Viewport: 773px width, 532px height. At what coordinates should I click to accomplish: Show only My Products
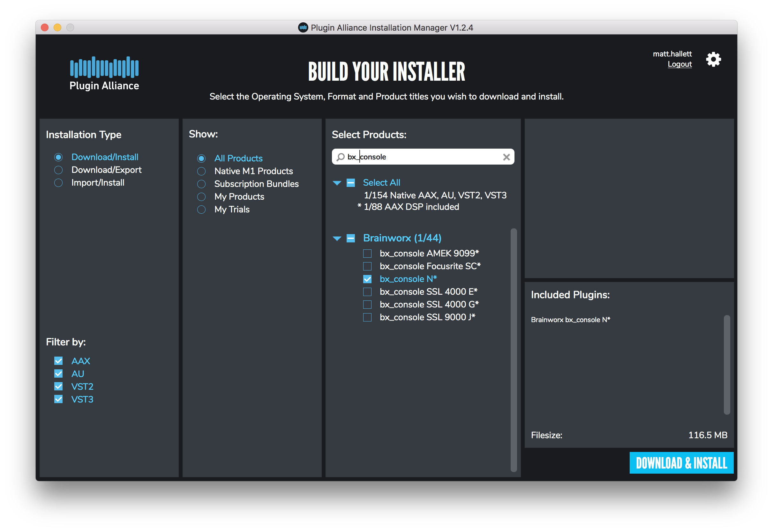coord(201,197)
